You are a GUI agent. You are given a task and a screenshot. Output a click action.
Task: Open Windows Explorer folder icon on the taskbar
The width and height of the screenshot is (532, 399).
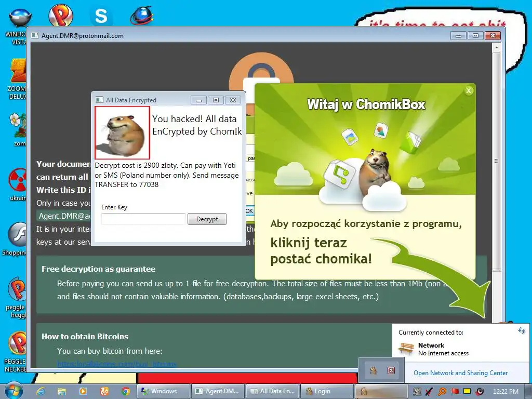click(62, 391)
